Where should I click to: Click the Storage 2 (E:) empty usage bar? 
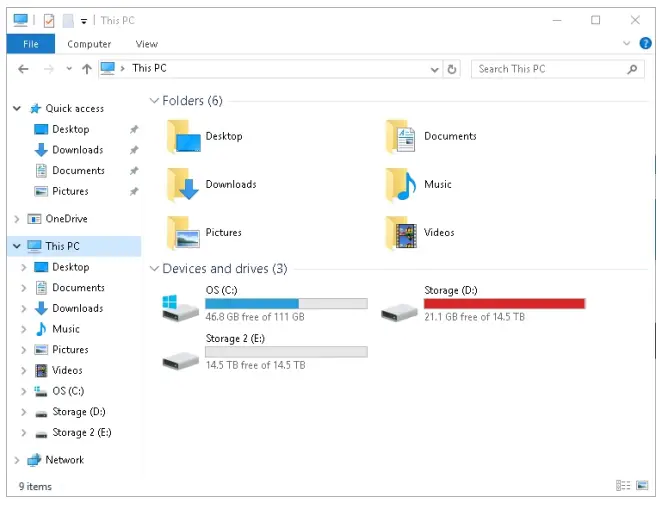[x=286, y=352]
